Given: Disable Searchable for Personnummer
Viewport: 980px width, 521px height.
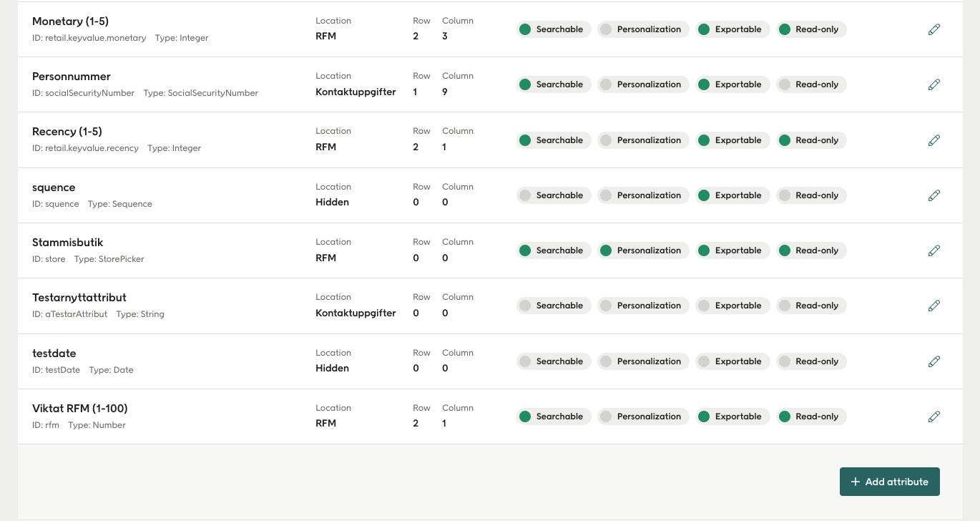Looking at the screenshot, I should click(554, 84).
